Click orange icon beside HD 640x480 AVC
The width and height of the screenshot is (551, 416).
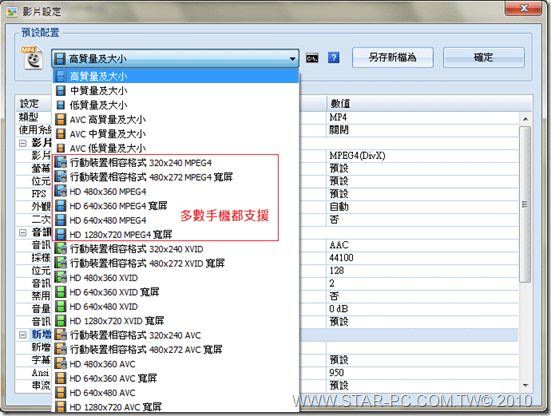pos(61,393)
